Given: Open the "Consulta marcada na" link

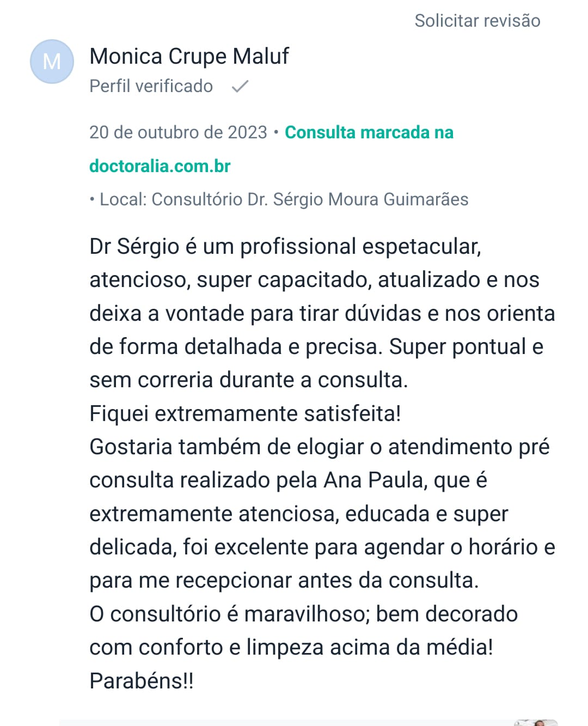Looking at the screenshot, I should (369, 132).
